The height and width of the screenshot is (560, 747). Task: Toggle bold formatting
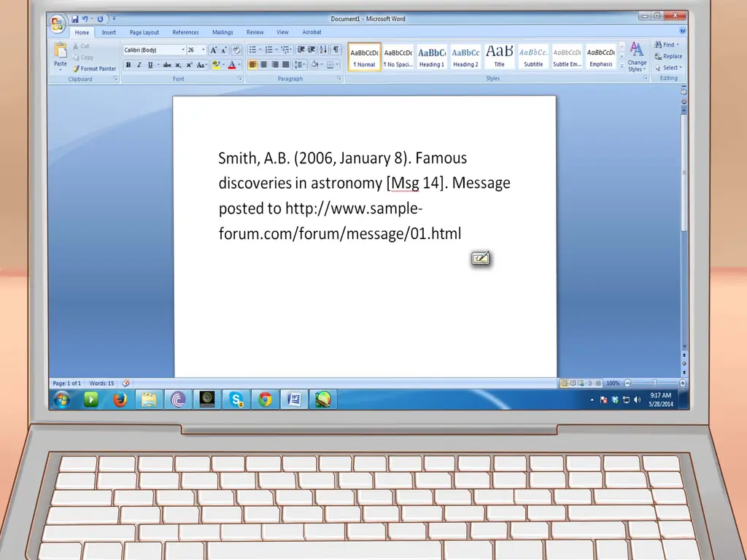(128, 65)
